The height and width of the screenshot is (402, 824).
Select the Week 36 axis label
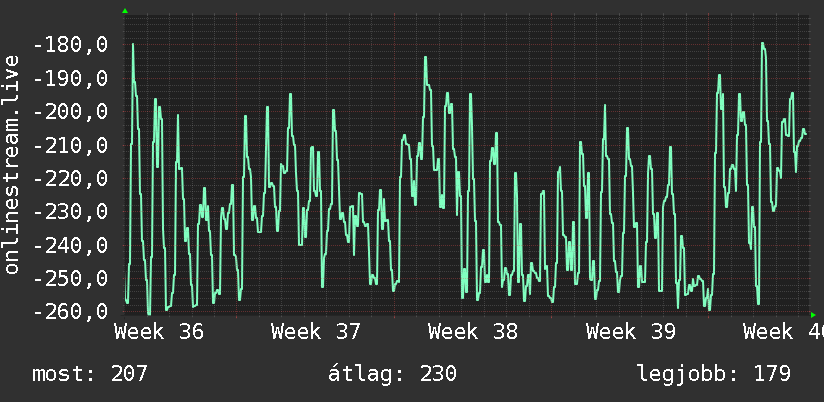click(159, 332)
